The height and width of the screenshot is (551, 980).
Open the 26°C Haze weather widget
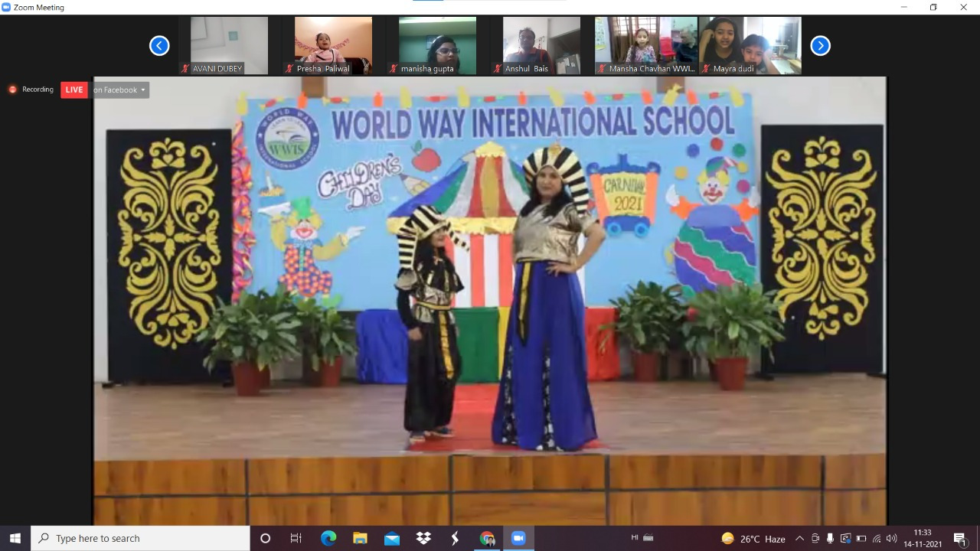[753, 538]
